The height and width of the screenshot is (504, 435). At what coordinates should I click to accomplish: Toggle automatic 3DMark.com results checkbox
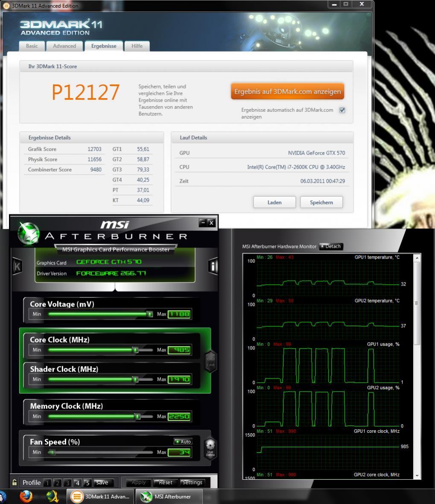[x=342, y=110]
